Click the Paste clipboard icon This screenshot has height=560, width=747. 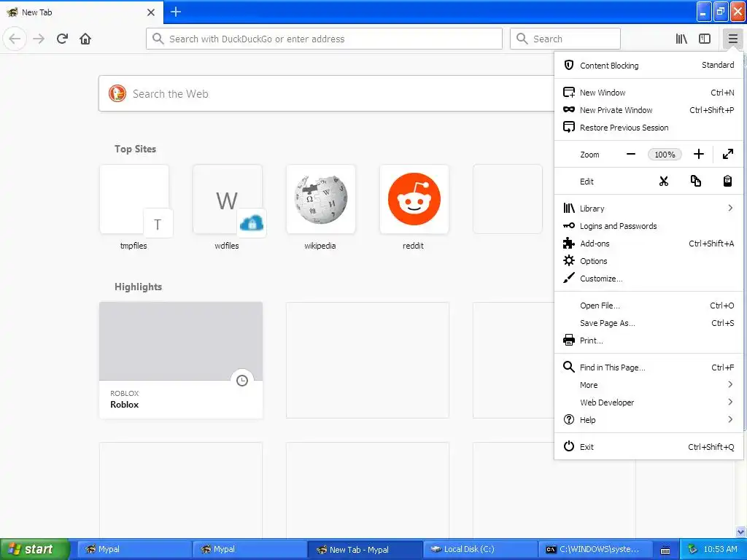click(x=727, y=182)
